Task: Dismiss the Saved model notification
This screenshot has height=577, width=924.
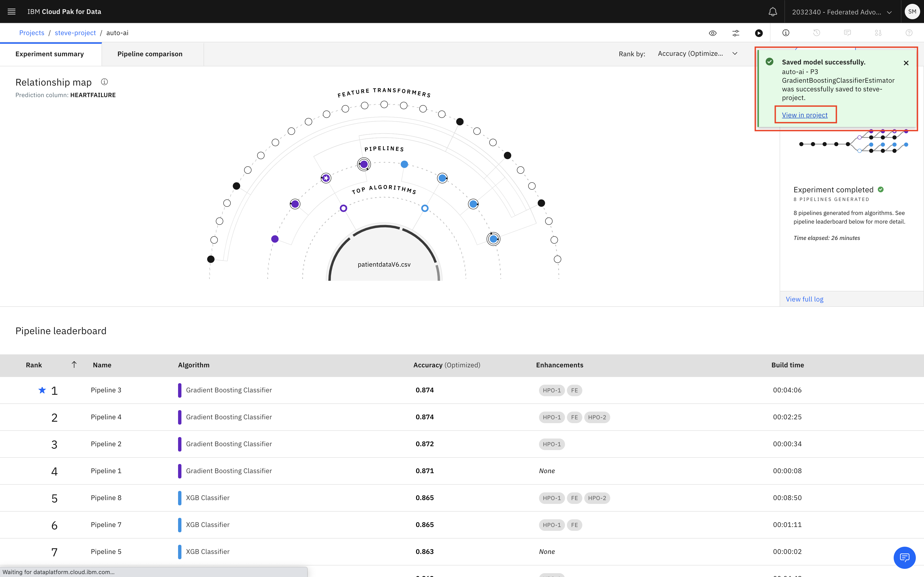Action: (x=906, y=63)
